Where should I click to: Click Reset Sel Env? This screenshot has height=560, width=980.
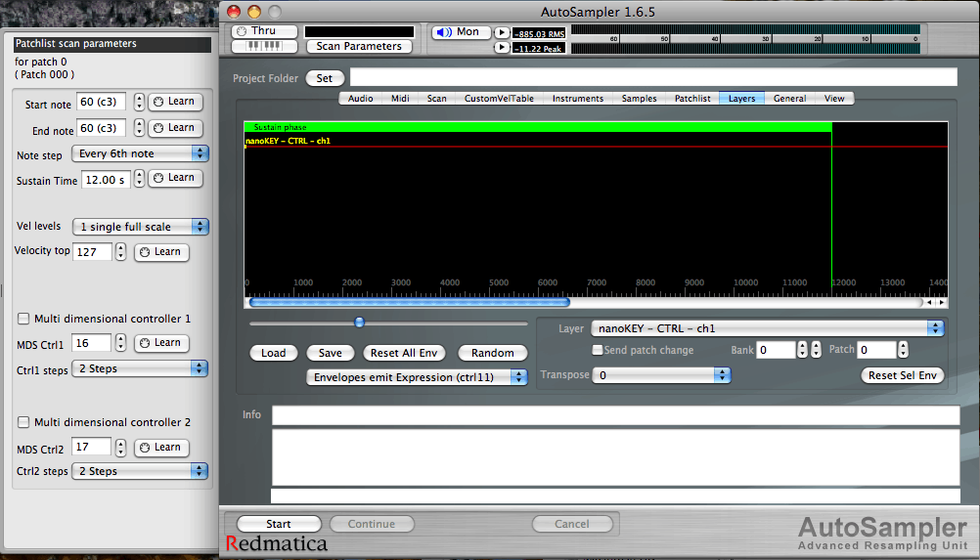coord(903,376)
